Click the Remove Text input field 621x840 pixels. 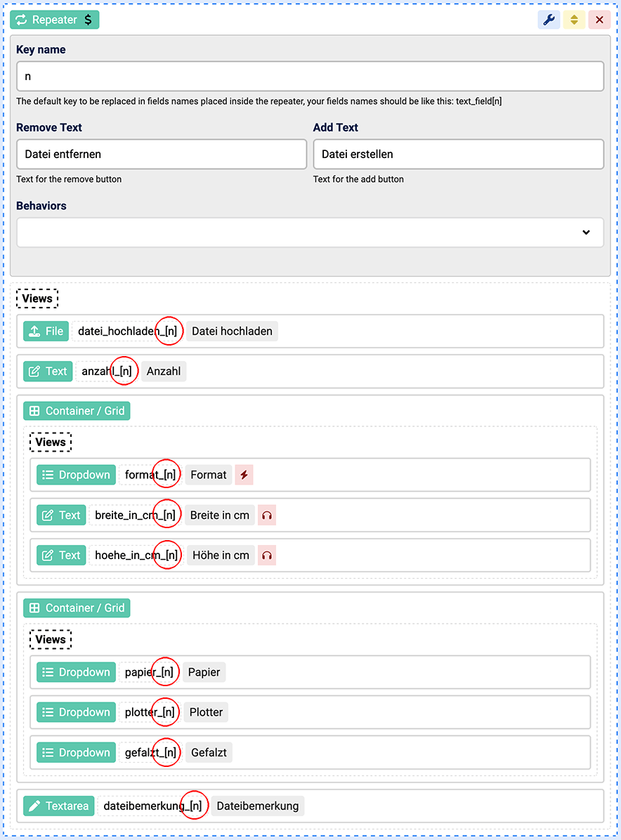pos(162,154)
